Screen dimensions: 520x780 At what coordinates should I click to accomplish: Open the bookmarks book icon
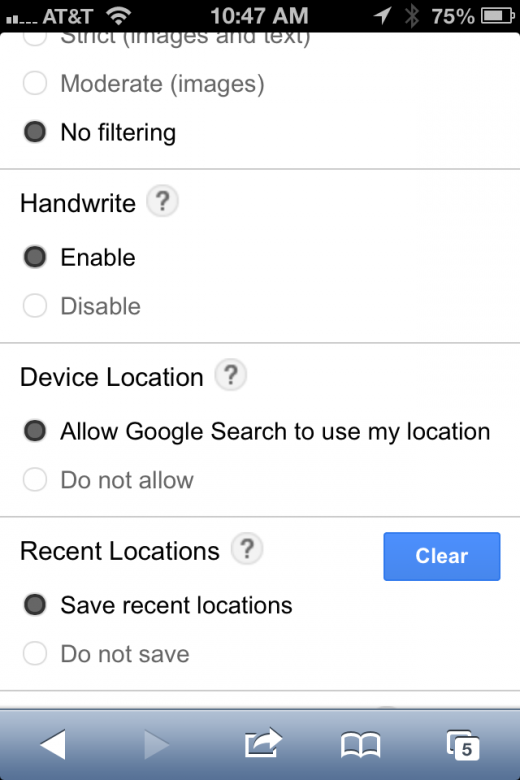(x=361, y=745)
